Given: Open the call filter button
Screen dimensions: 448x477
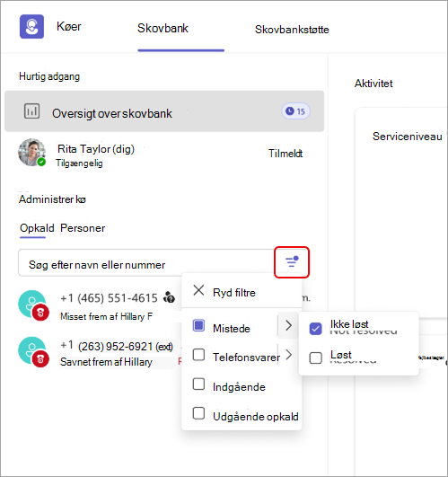Looking at the screenshot, I should [x=292, y=262].
